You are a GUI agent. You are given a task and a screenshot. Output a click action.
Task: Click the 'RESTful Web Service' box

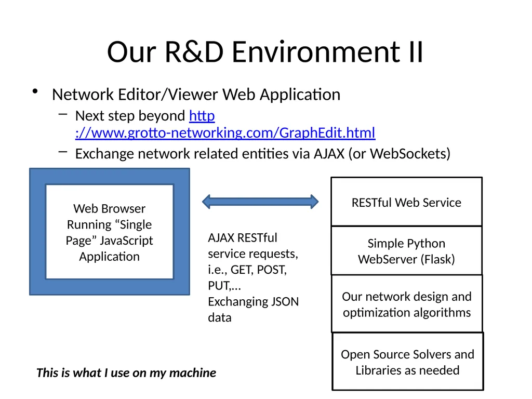tap(406, 202)
